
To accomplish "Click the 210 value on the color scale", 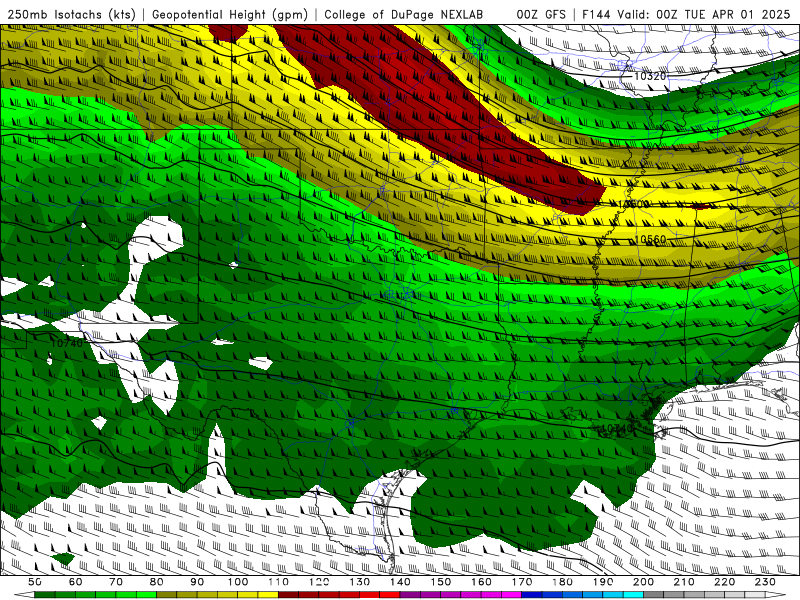I will tap(684, 582).
